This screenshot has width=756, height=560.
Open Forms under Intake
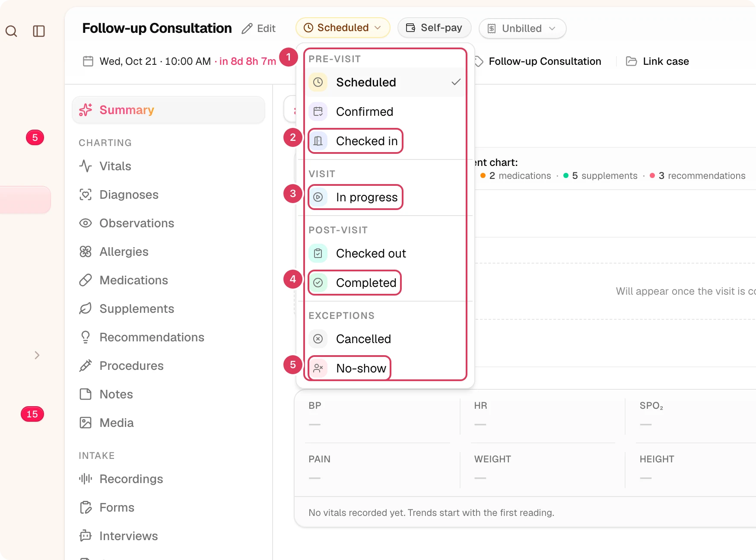coord(168,507)
